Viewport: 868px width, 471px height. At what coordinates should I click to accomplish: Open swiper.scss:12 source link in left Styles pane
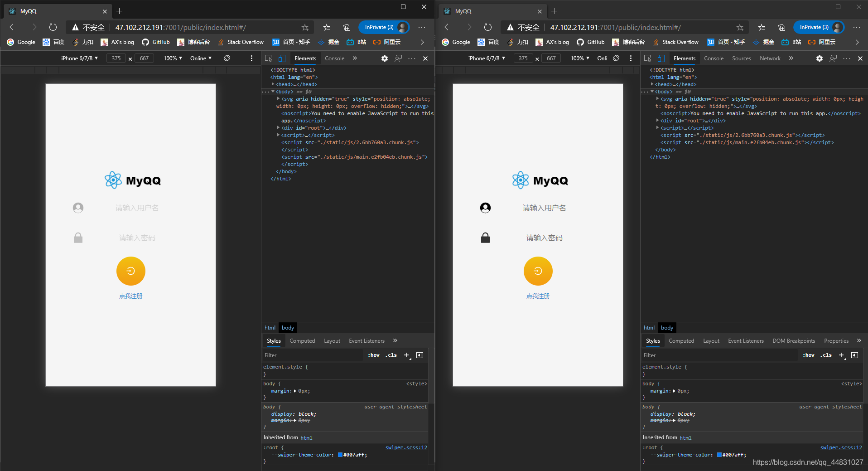406,447
